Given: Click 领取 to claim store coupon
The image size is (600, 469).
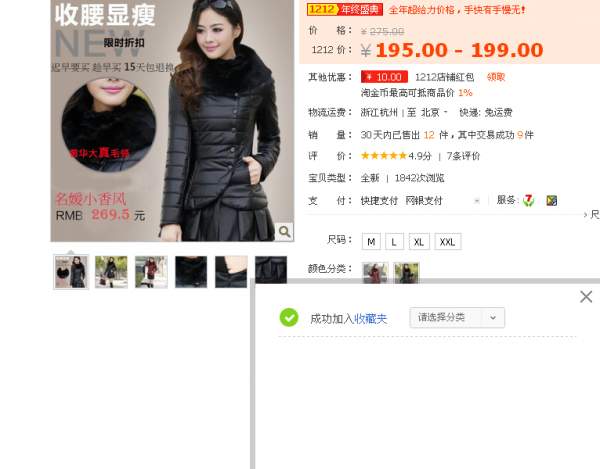Looking at the screenshot, I should click(496, 77).
